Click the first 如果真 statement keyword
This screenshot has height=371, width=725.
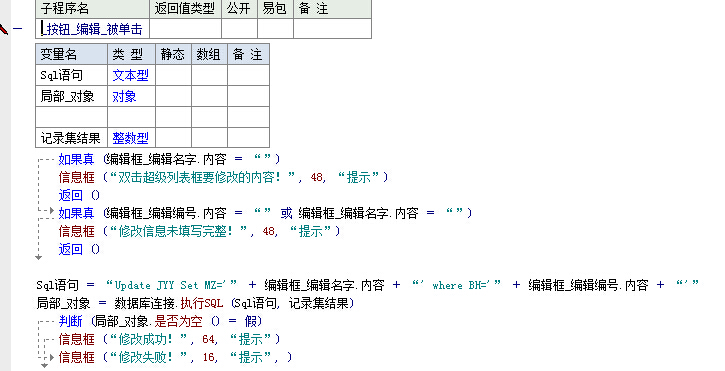click(76, 160)
